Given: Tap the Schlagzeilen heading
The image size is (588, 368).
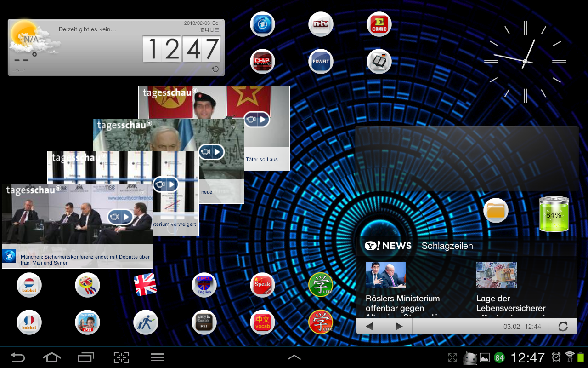Looking at the screenshot, I should click(x=447, y=246).
